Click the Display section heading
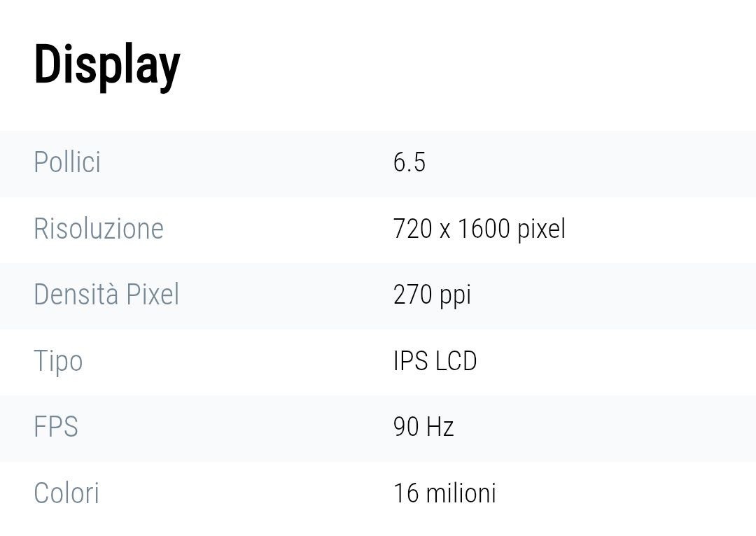The height and width of the screenshot is (536, 756). [107, 66]
